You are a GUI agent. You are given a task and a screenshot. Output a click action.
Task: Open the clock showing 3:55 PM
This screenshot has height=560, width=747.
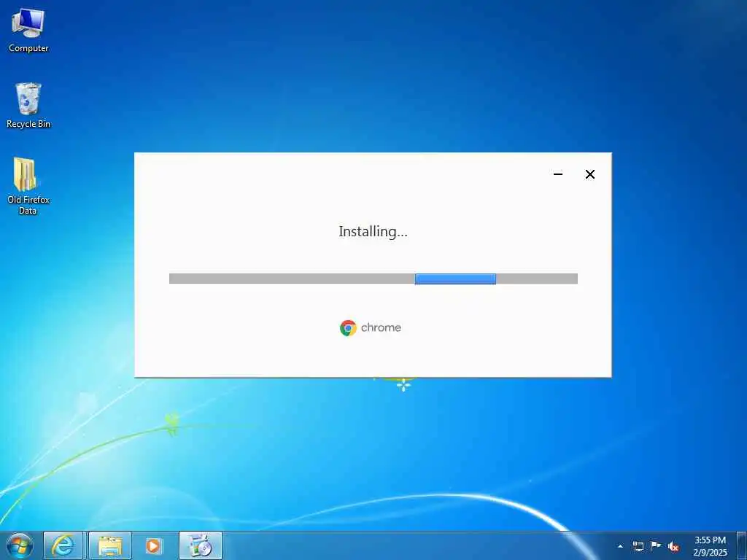coord(710,546)
